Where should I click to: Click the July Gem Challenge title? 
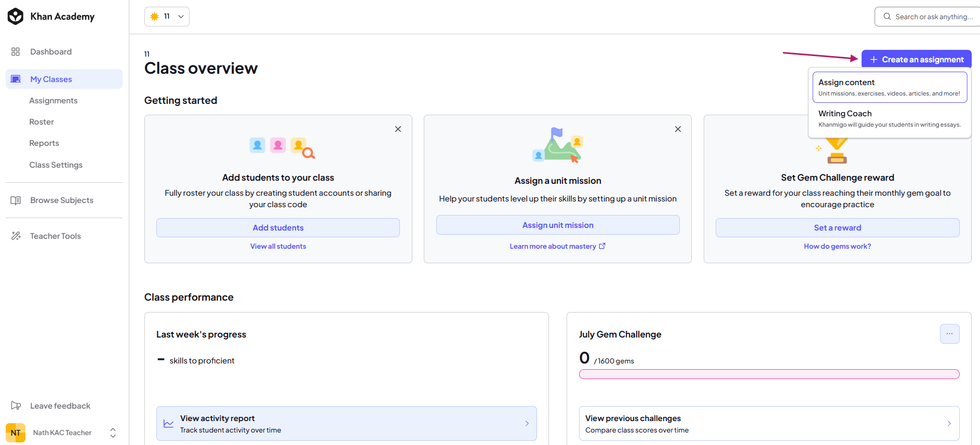(x=620, y=334)
